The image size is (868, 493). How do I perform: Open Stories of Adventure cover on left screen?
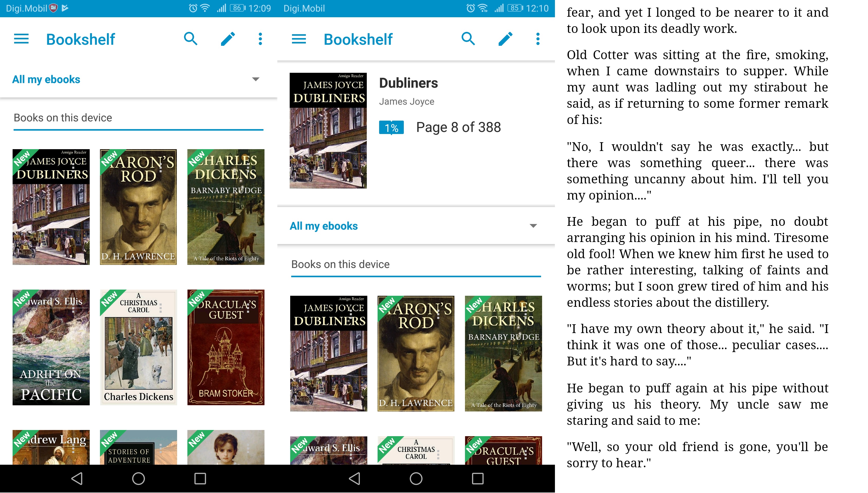pos(138,447)
